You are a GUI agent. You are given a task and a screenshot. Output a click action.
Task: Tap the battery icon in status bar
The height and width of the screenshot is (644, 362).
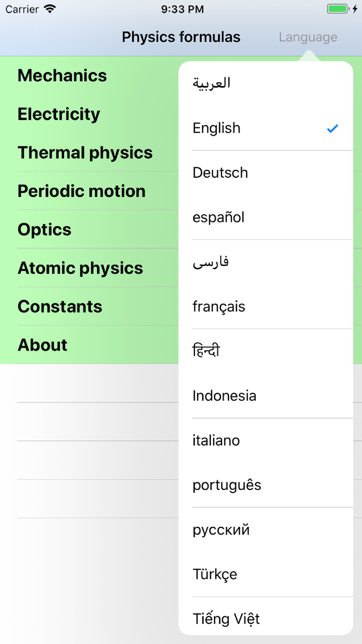(x=338, y=9)
